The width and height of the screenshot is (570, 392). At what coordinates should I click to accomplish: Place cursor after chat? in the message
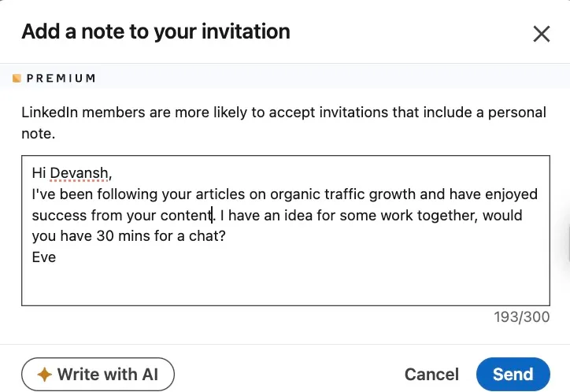(226, 236)
